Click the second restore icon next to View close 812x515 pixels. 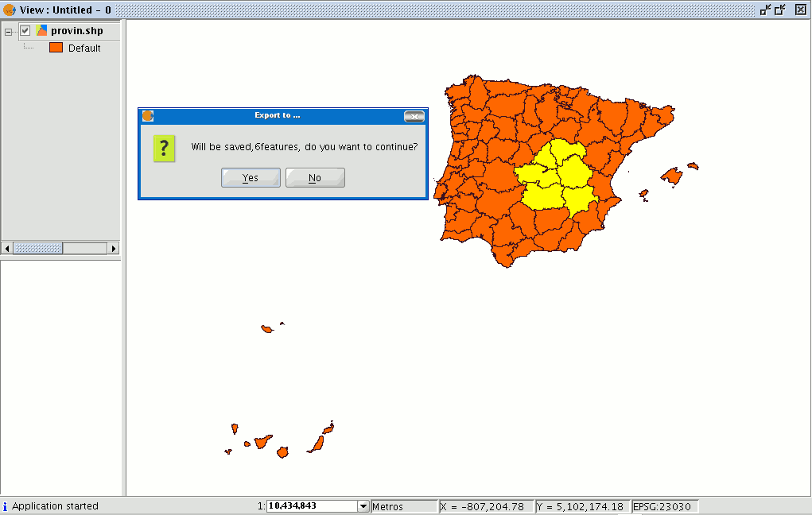[x=780, y=10]
